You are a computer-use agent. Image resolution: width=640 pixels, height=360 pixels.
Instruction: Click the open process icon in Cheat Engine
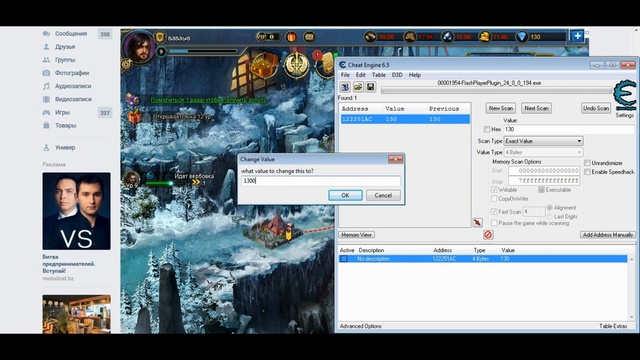[x=345, y=87]
